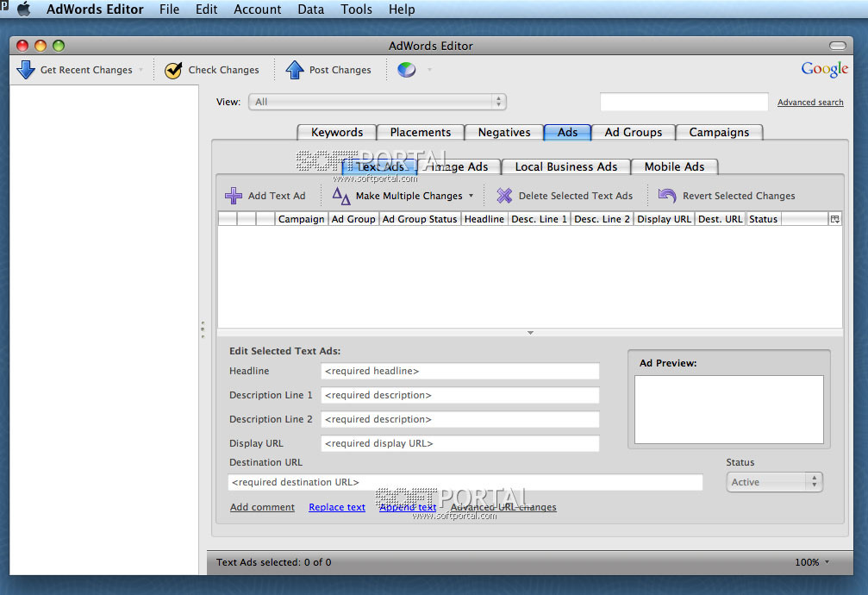The image size is (868, 595).
Task: Click the Destination URL input field
Action: tap(465, 482)
